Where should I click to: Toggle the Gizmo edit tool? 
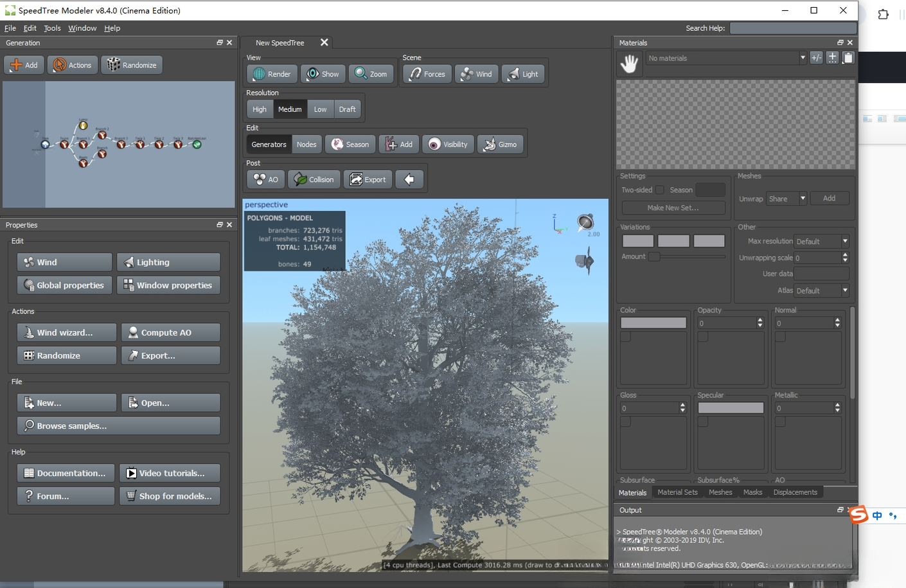tap(500, 145)
